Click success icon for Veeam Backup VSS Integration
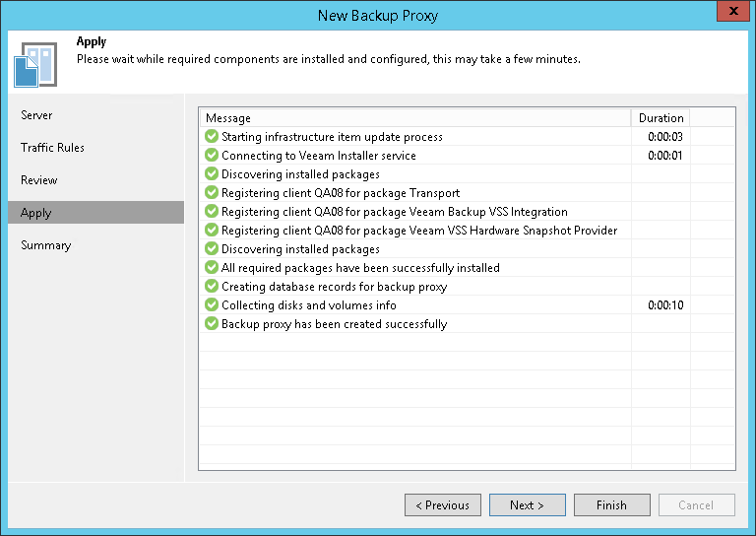This screenshot has height=536, width=756. pyautogui.click(x=211, y=212)
